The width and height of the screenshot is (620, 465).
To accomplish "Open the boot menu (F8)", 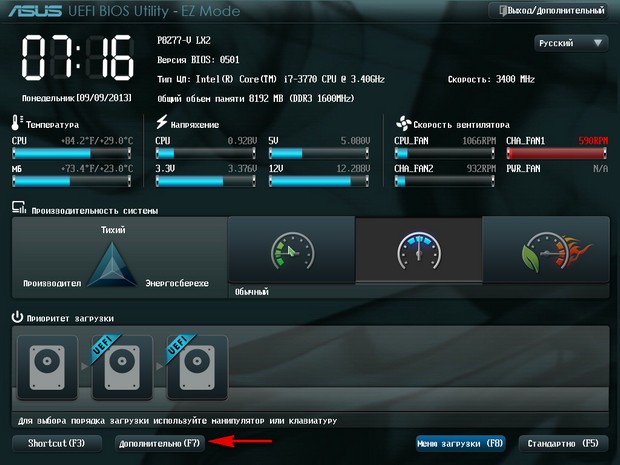I will point(461,442).
